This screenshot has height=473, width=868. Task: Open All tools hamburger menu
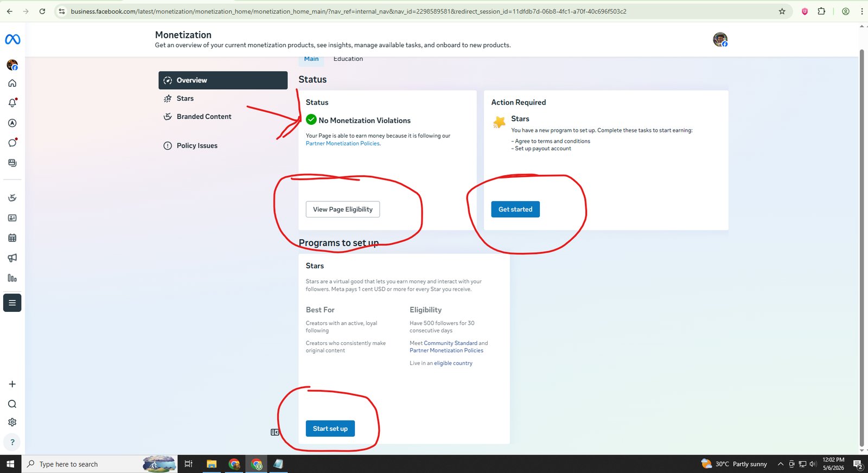point(12,303)
